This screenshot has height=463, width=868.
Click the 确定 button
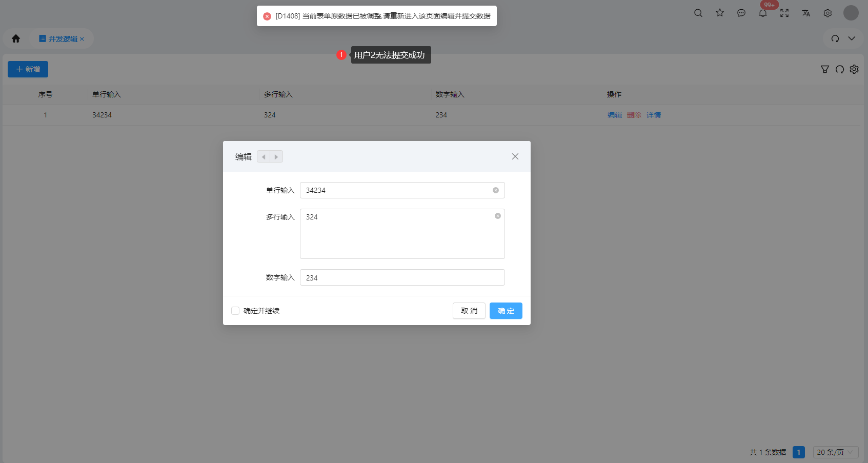pos(506,311)
